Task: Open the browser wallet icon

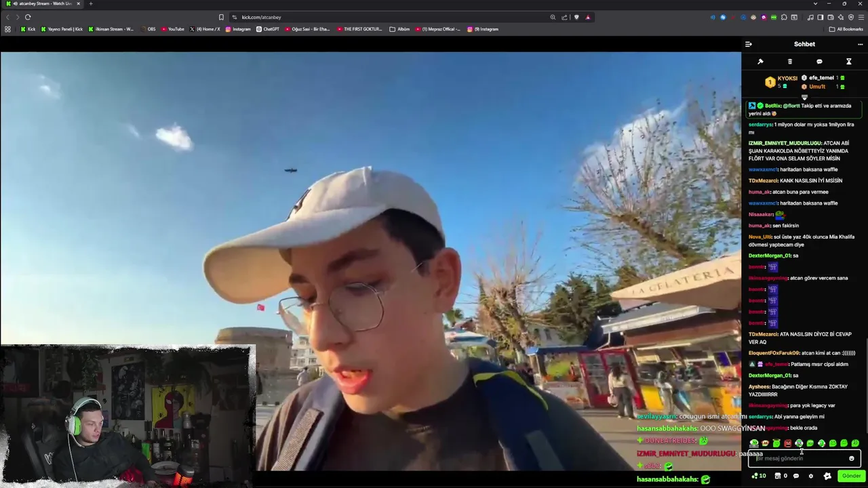Action: click(x=831, y=17)
